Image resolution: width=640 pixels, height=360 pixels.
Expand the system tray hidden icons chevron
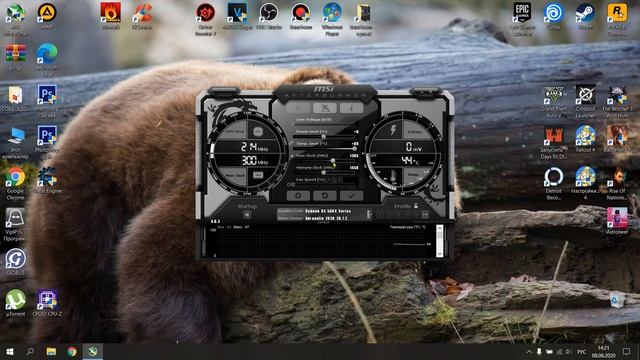(529, 351)
